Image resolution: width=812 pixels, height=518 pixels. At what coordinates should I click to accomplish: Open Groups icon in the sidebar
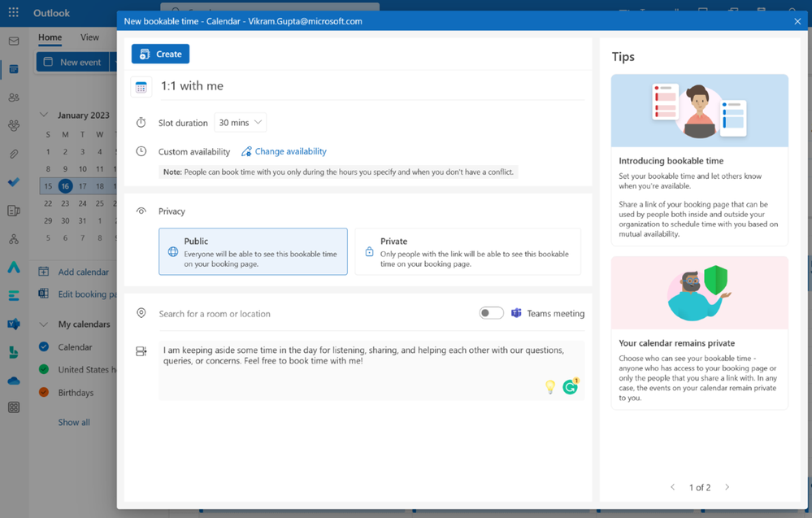point(14,125)
